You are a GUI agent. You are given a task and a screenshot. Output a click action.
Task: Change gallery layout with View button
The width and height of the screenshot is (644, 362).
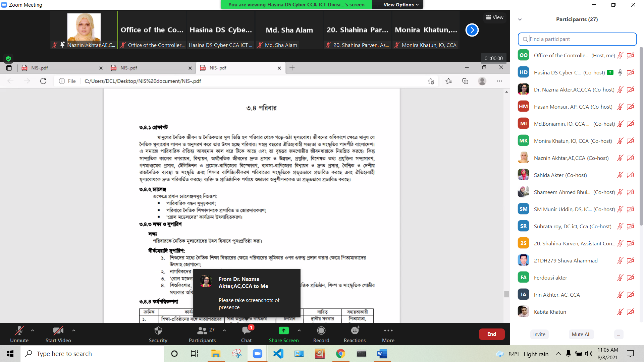click(495, 17)
